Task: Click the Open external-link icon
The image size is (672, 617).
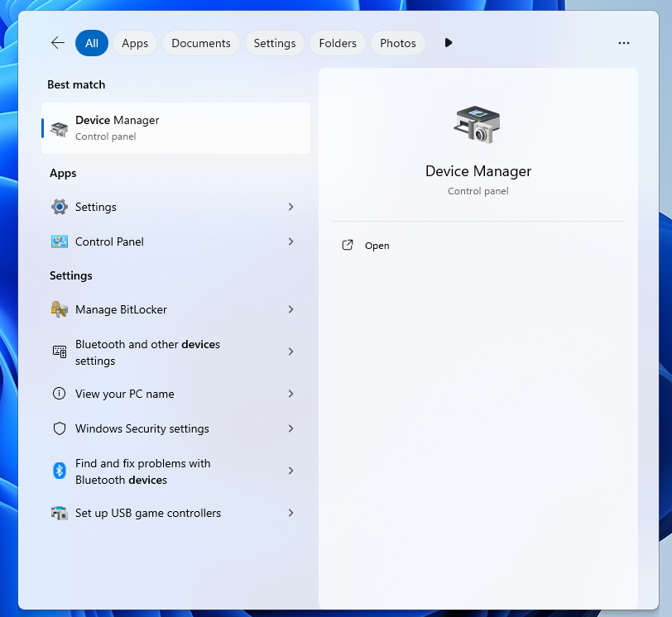Action: tap(348, 246)
